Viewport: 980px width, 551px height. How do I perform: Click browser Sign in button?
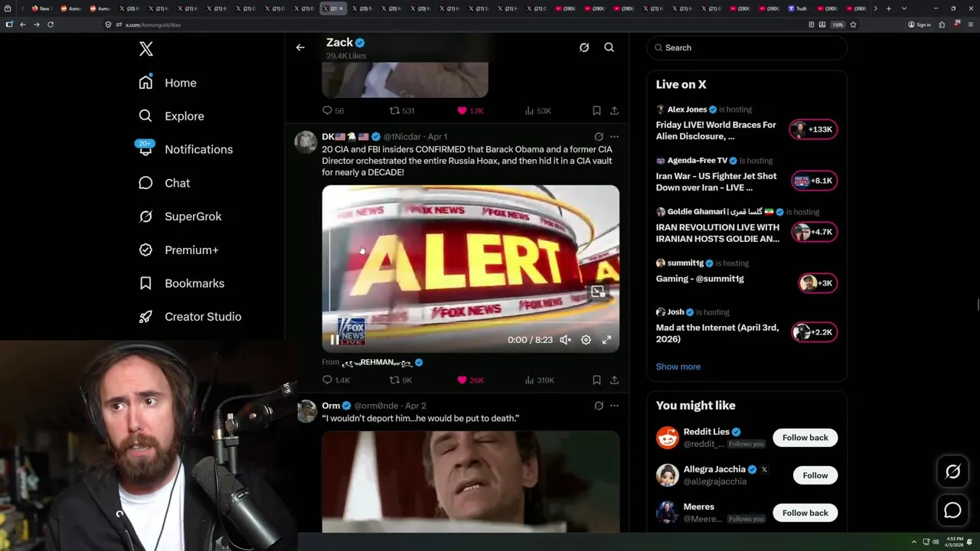coord(920,24)
